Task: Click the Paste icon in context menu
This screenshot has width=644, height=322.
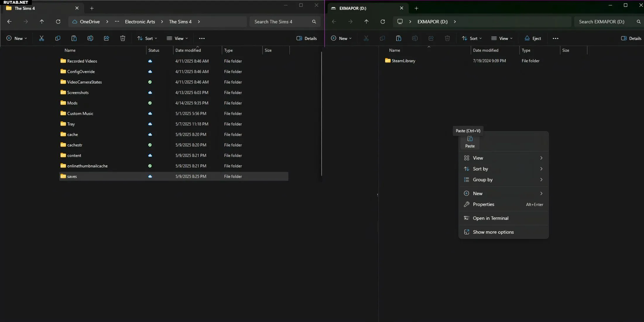Action: tap(470, 142)
